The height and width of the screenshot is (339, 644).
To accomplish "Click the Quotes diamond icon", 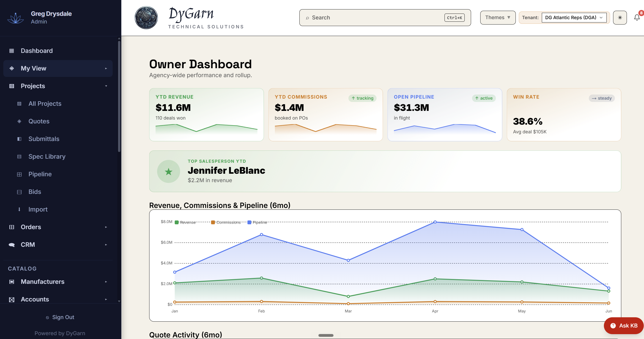I will (x=19, y=121).
